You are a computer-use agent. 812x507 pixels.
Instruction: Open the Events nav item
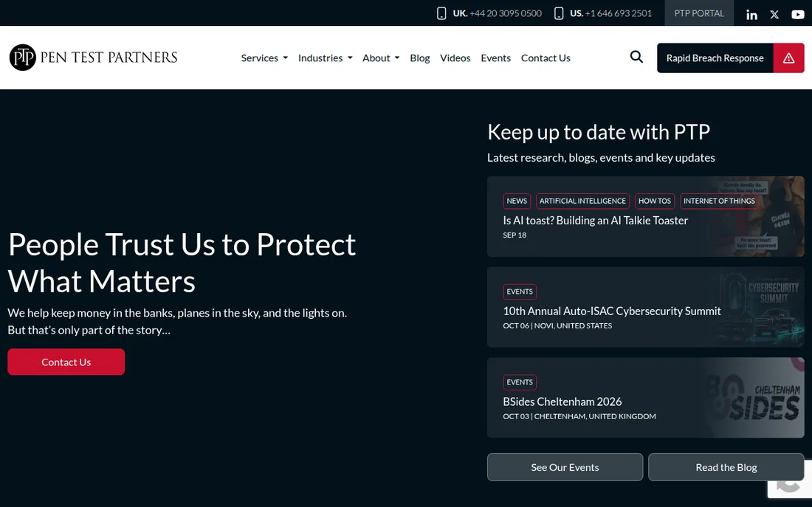(x=495, y=58)
